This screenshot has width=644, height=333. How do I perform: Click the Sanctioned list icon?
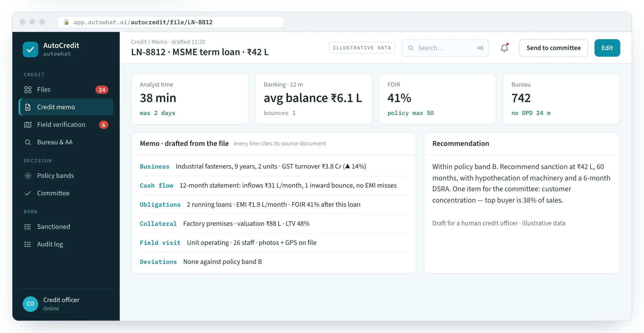(28, 227)
